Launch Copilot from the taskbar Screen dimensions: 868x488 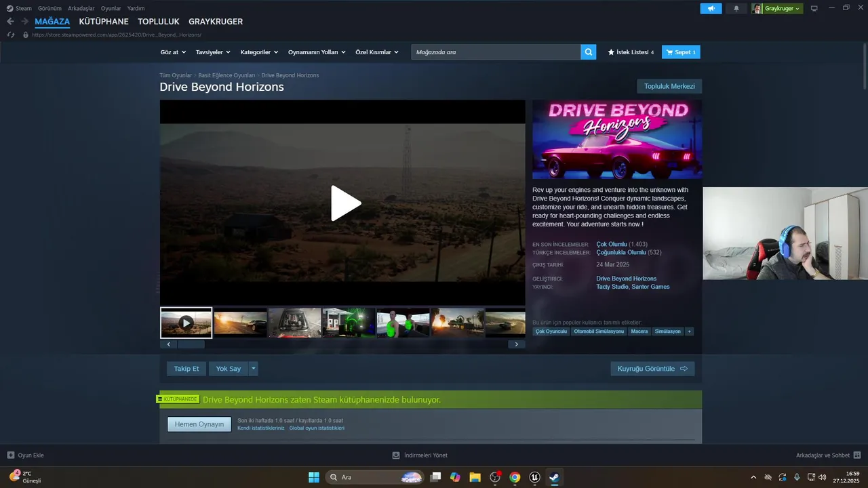click(455, 477)
